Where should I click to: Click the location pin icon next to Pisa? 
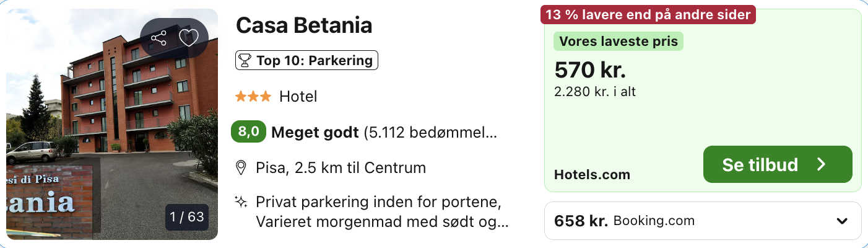[241, 167]
